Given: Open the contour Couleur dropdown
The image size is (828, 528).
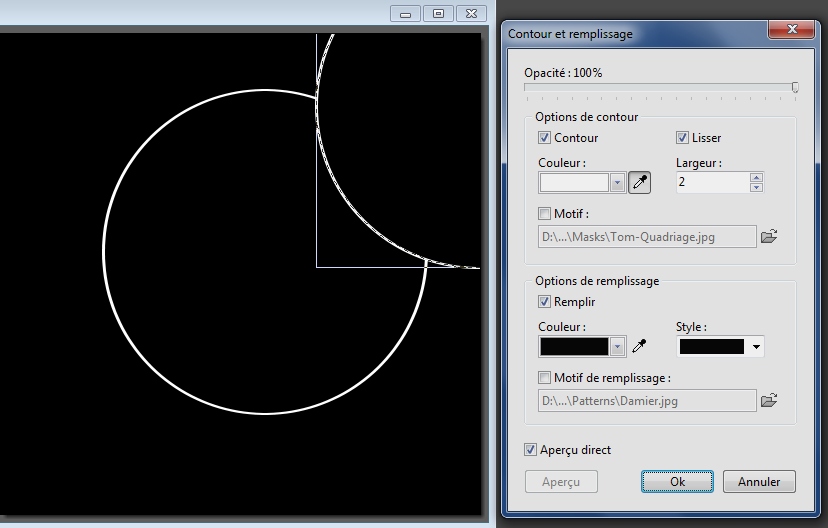Looking at the screenshot, I should point(617,183).
